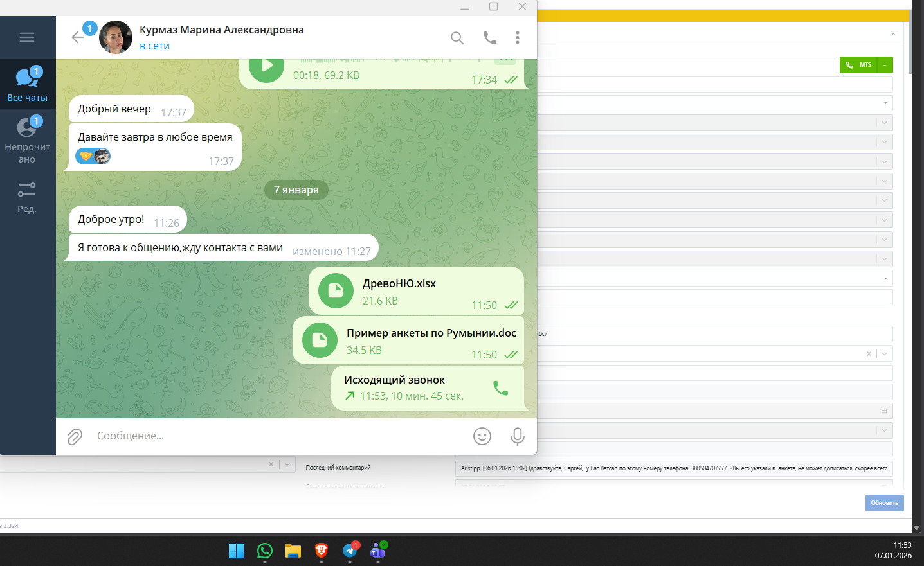This screenshot has width=924, height=566.
Task: Click the blue 'Обновить' button in CRM
Action: click(x=885, y=503)
